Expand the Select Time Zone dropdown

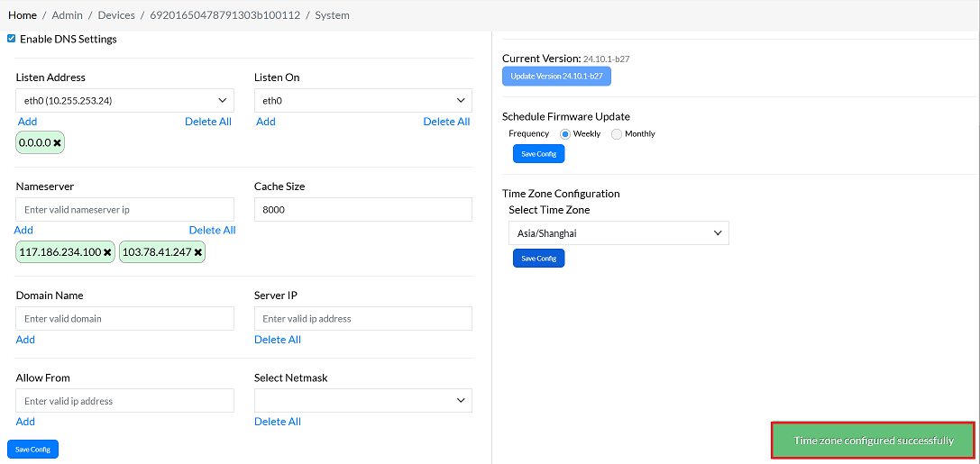pos(618,233)
